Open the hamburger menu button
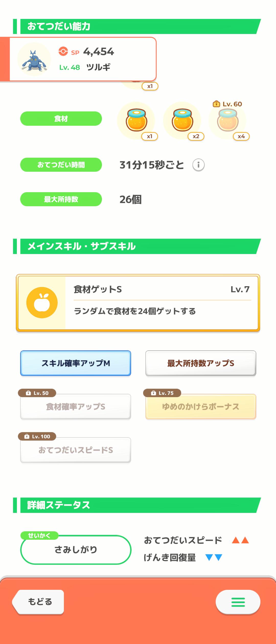 pyautogui.click(x=238, y=602)
